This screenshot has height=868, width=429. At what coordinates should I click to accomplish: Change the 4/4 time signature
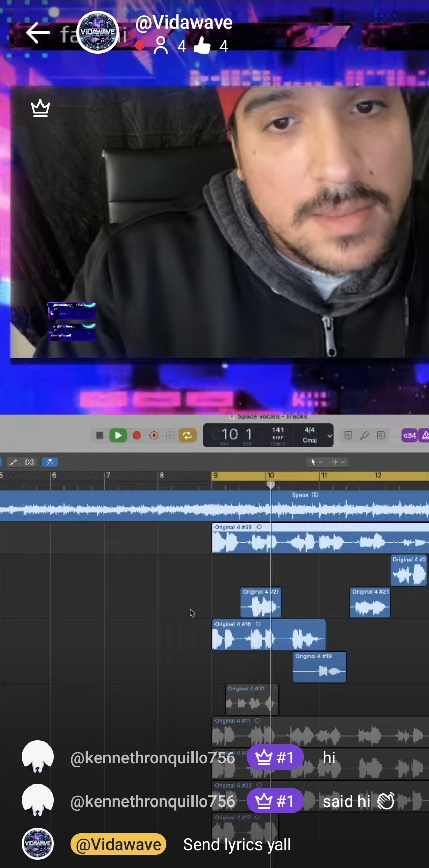click(310, 430)
